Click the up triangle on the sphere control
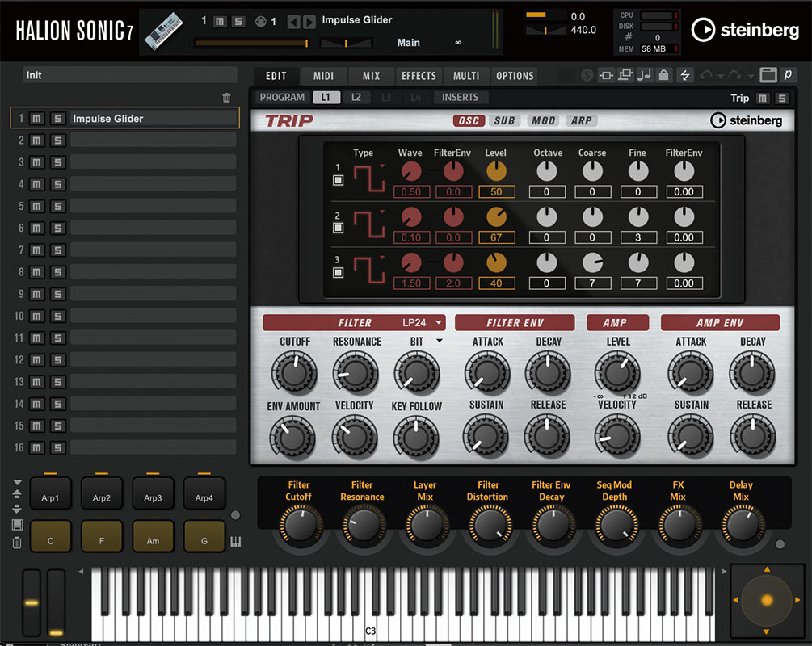 [767, 569]
